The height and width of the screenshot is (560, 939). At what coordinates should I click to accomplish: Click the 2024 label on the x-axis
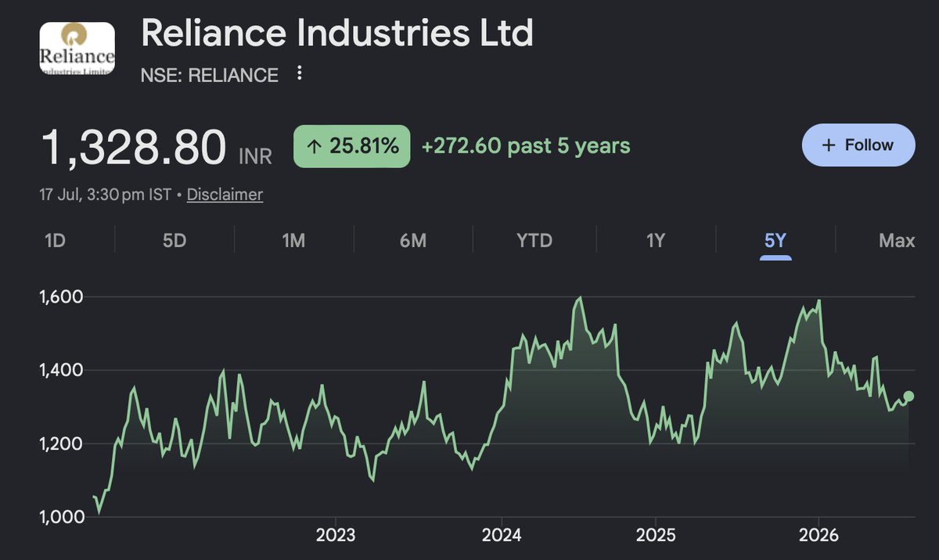click(x=502, y=536)
